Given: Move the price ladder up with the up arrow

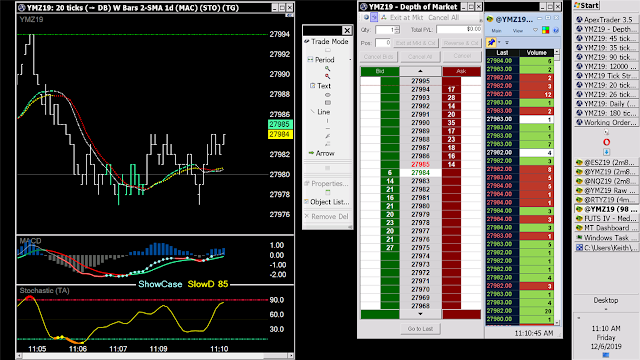Looking at the screenshot, I should point(420,71).
